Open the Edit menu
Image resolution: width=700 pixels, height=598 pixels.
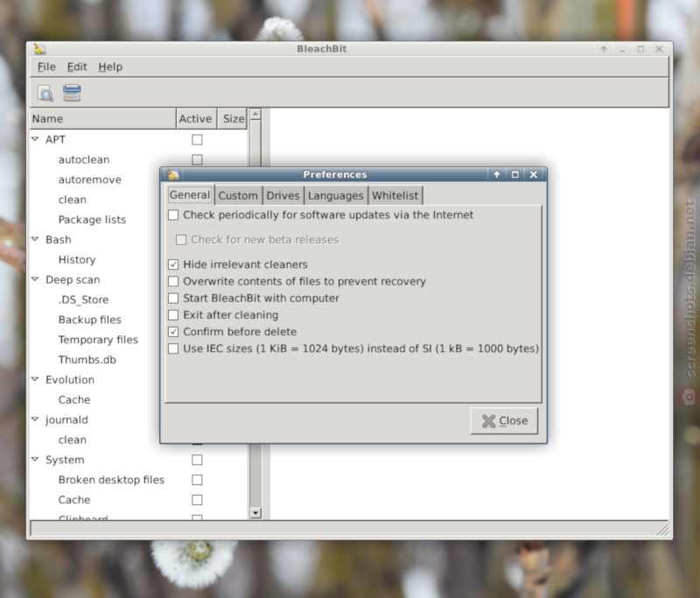[x=77, y=67]
